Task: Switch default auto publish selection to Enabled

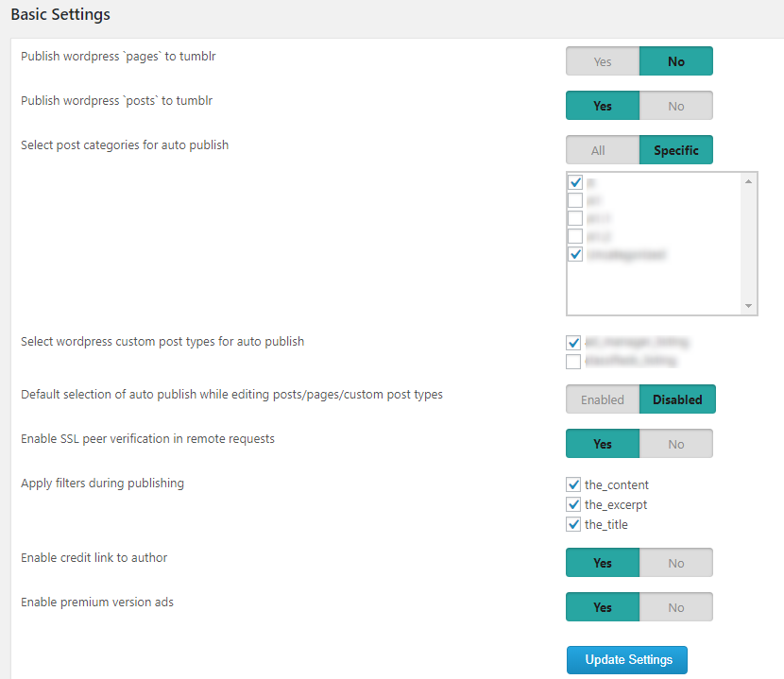Action: pyautogui.click(x=602, y=399)
